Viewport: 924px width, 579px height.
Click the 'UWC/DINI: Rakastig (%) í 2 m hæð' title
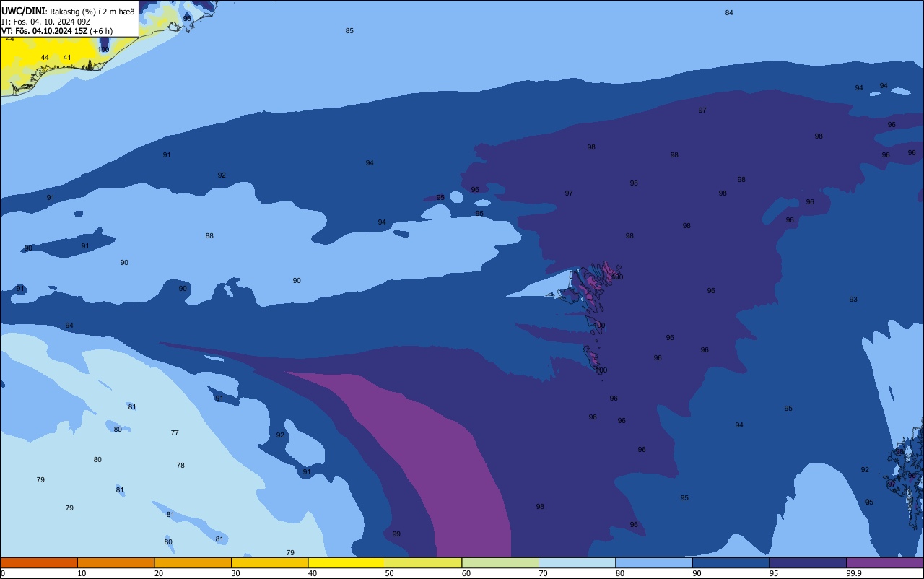[x=68, y=12]
